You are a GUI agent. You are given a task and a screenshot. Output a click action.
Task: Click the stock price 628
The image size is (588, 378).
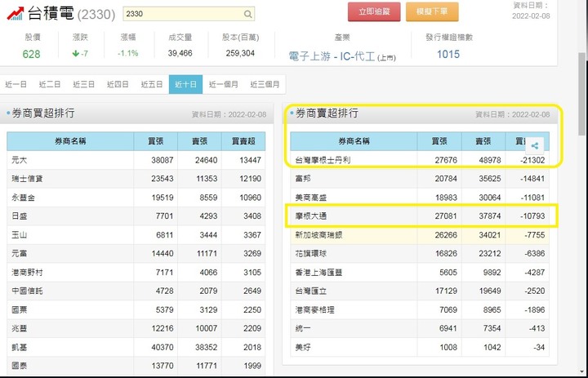click(x=31, y=55)
